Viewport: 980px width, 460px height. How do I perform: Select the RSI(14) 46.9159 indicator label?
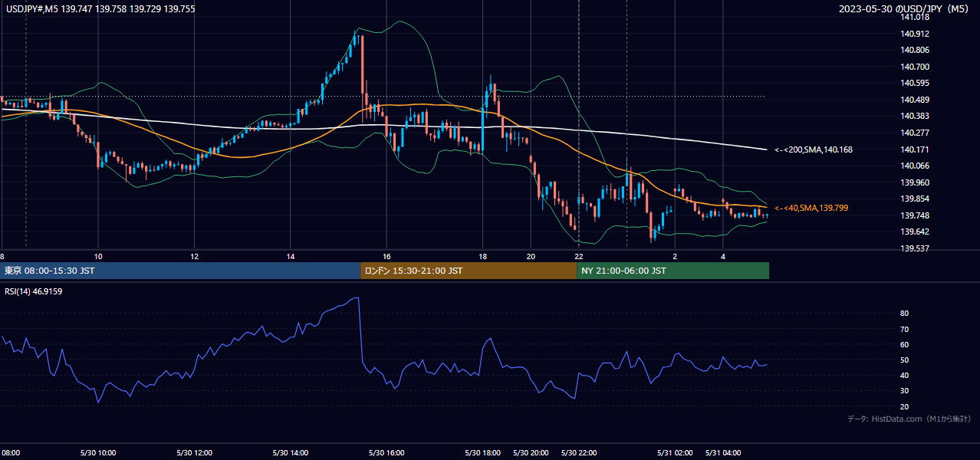[x=35, y=291]
